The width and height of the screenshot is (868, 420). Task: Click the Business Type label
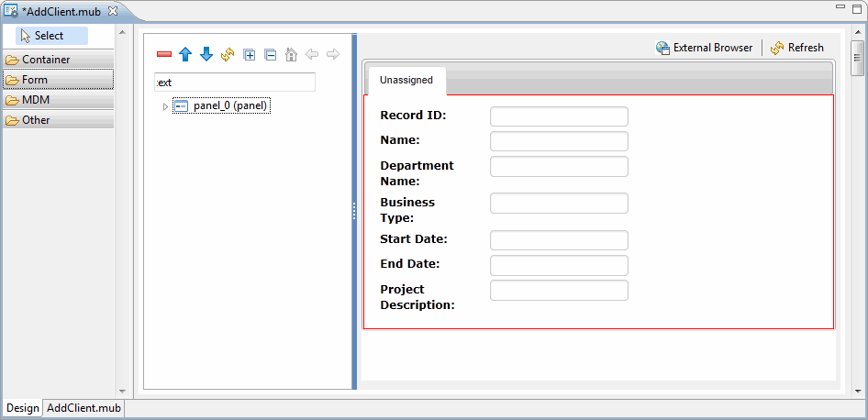click(407, 210)
